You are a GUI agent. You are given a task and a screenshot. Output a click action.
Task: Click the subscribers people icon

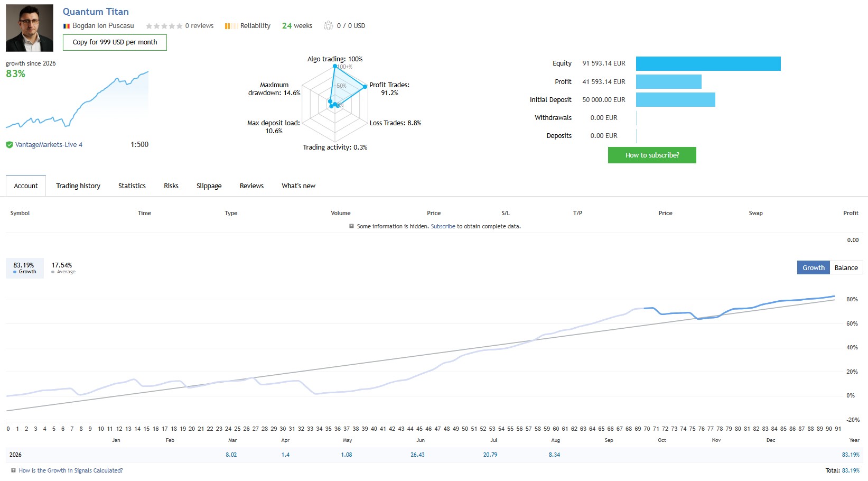(328, 25)
